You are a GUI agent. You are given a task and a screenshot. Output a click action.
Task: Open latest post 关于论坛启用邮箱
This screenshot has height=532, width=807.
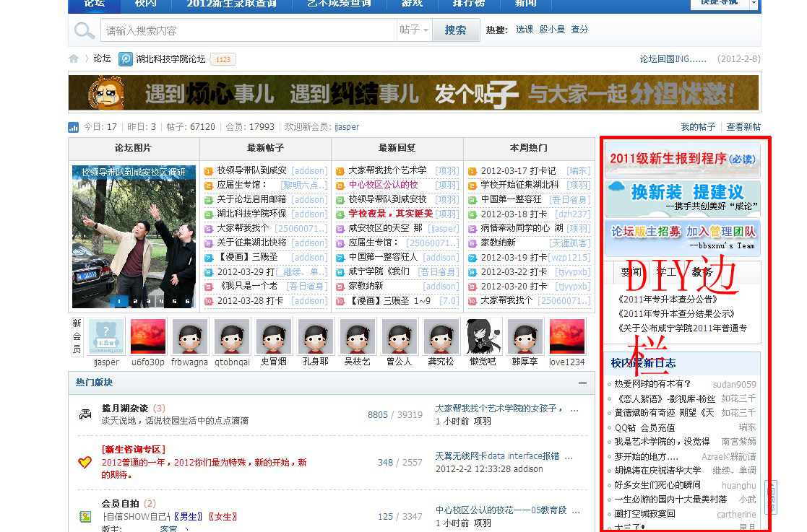point(251,199)
